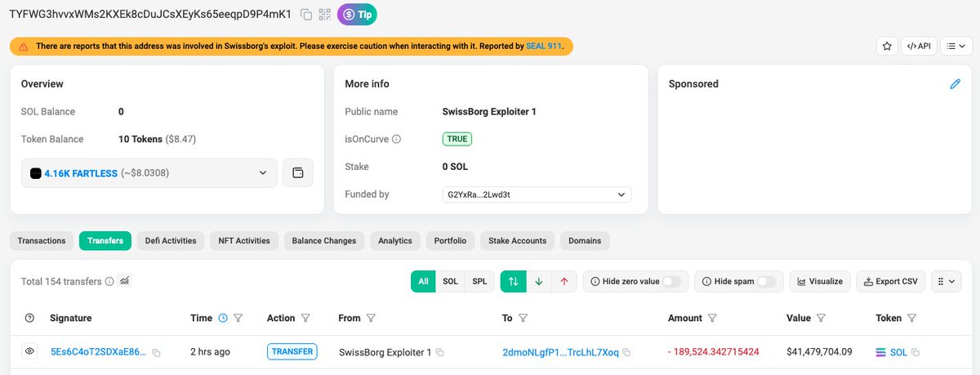The width and height of the screenshot is (980, 375).
Task: Expand the 4.16K FARTLESS token dropdown
Action: (x=149, y=173)
